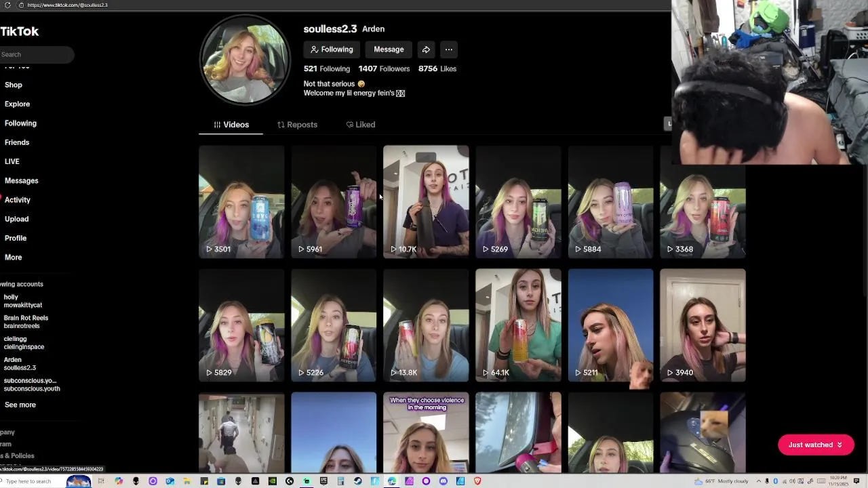Open Brave browser from the taskbar
The height and width of the screenshot is (488, 868).
(477, 481)
